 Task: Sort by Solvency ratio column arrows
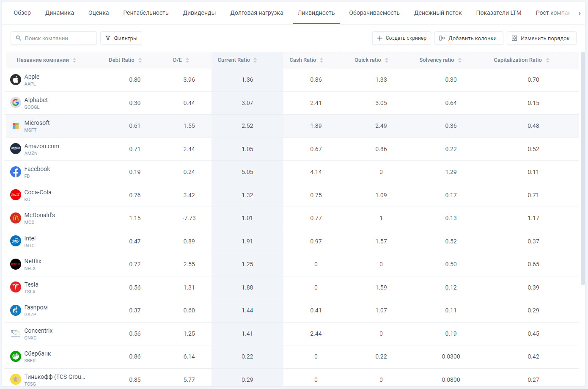click(460, 60)
